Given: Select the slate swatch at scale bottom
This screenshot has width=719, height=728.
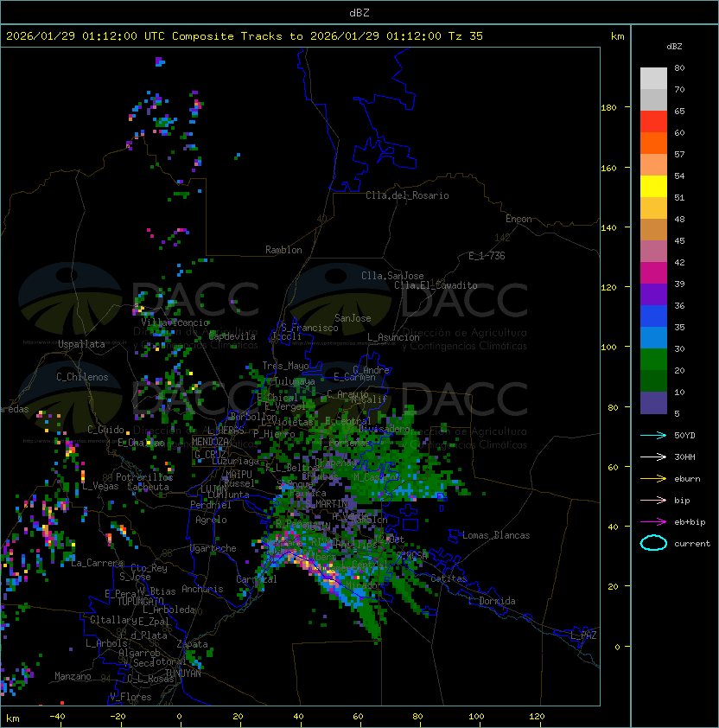Looking at the screenshot, I should tap(653, 403).
